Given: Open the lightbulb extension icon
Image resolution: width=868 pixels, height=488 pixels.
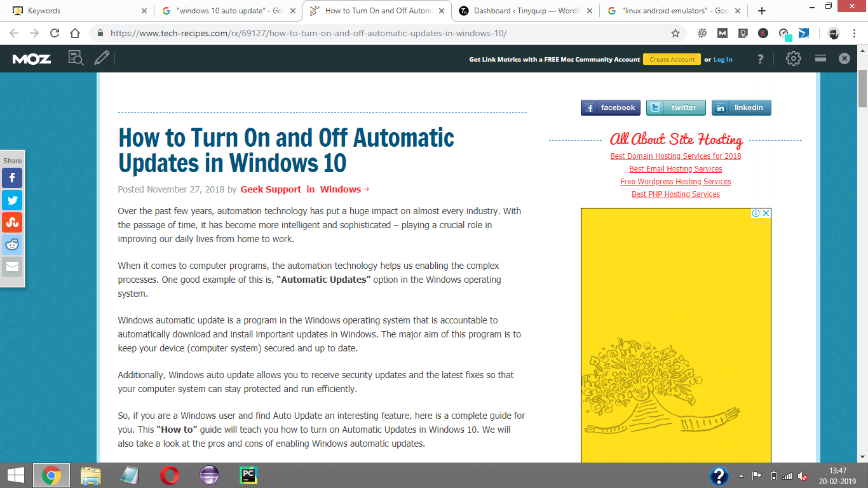Looking at the screenshot, I should [x=743, y=33].
